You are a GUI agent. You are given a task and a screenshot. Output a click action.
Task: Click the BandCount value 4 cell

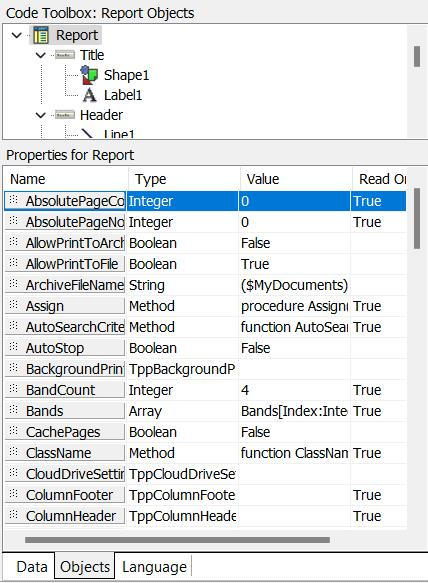click(294, 390)
